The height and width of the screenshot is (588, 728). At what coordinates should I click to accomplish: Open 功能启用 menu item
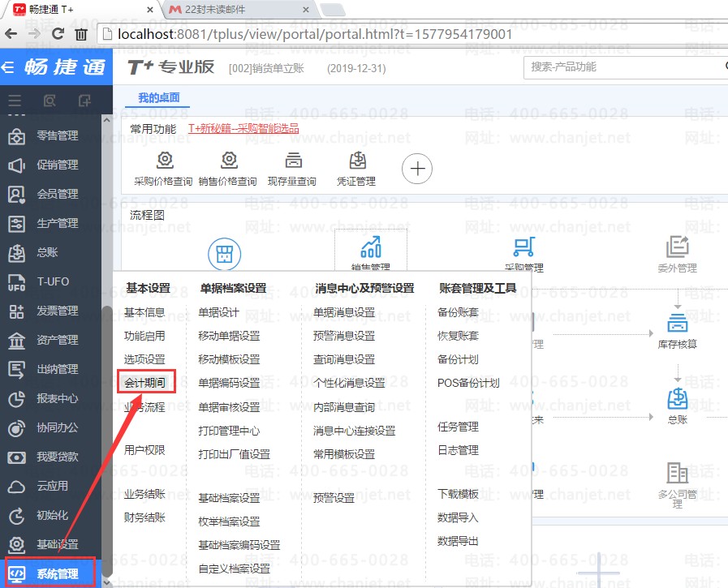coord(144,336)
